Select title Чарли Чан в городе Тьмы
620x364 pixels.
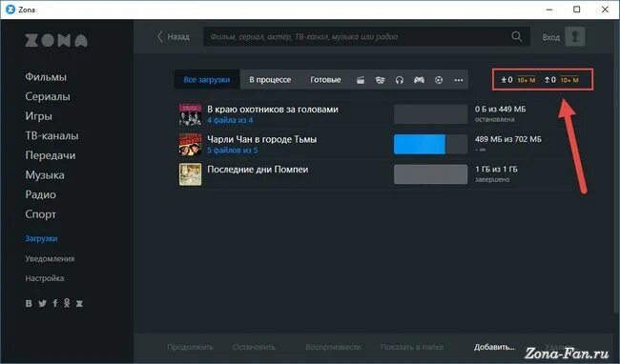[x=261, y=139]
